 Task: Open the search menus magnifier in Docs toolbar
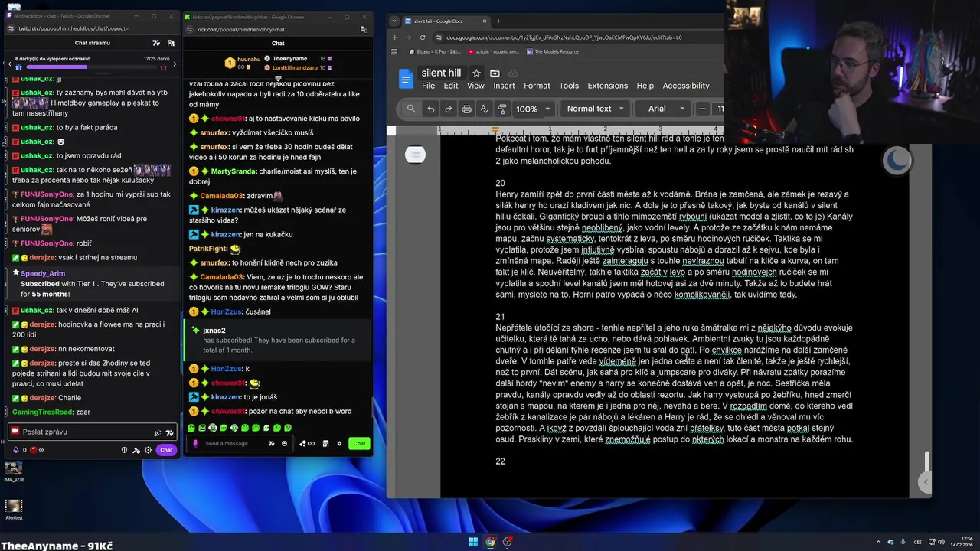tap(411, 109)
